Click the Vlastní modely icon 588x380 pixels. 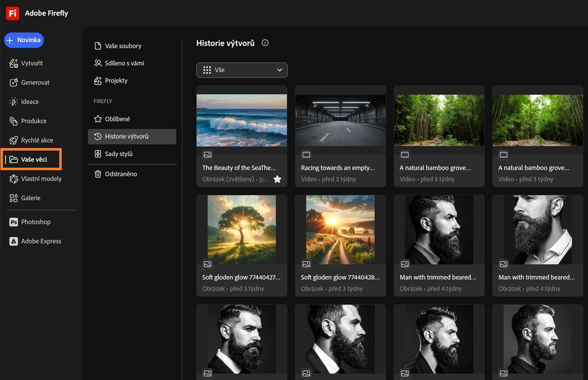13,178
